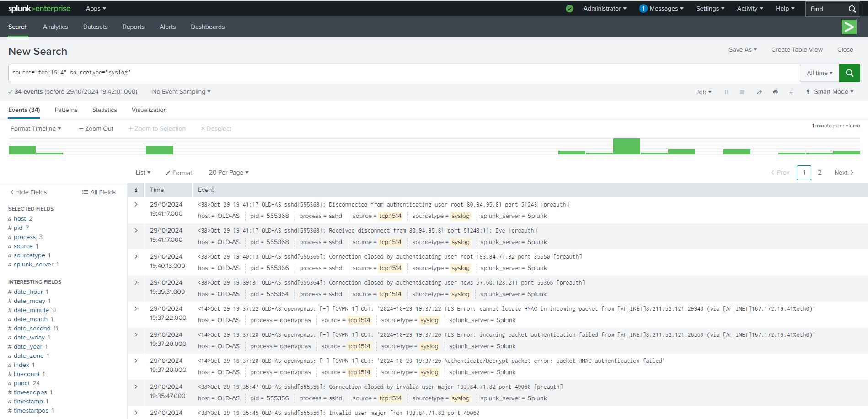Open Save As dropdown

tap(743, 49)
